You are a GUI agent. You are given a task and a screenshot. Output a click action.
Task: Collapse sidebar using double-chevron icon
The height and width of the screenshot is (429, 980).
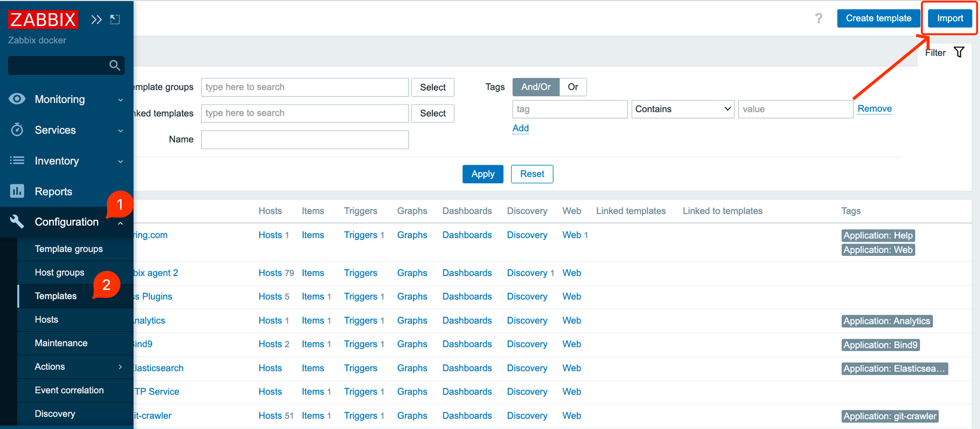pyautogui.click(x=97, y=20)
